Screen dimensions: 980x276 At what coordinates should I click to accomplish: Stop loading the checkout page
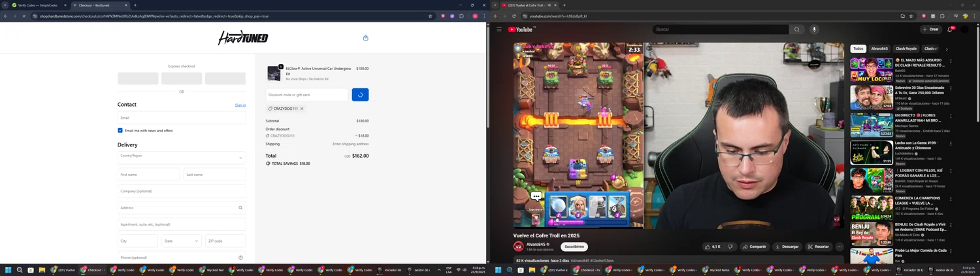click(24, 16)
